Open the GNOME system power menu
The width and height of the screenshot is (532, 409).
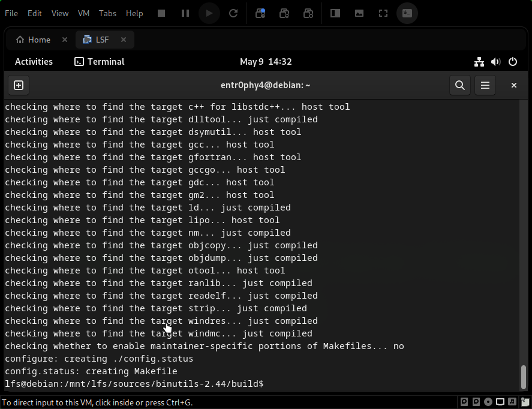click(x=513, y=62)
